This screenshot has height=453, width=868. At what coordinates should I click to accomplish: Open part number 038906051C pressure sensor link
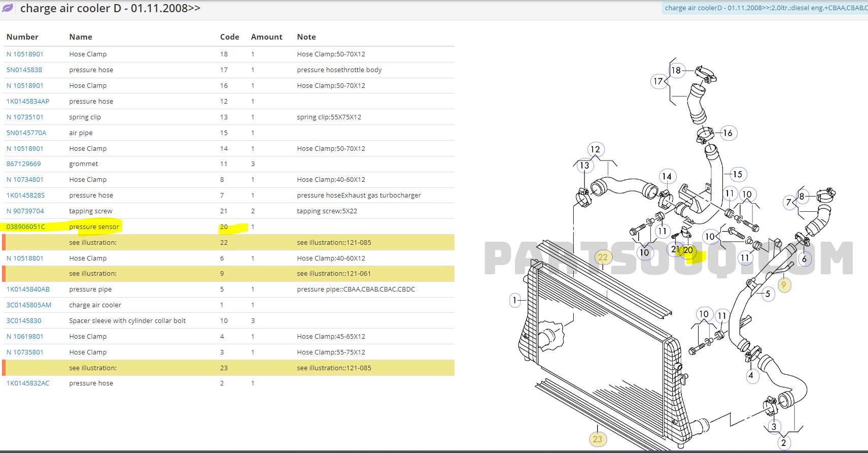coord(25,227)
